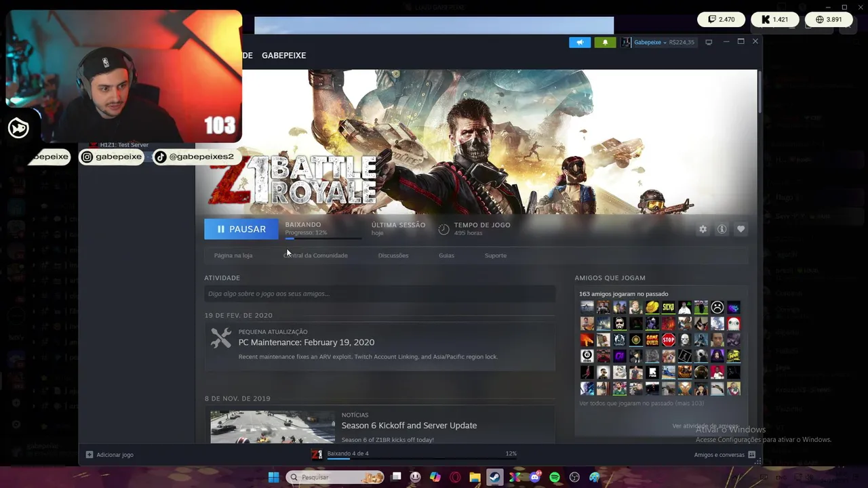Image resolution: width=868 pixels, height=488 pixels.
Task: Click Adicionar jogo button
Action: (109, 455)
